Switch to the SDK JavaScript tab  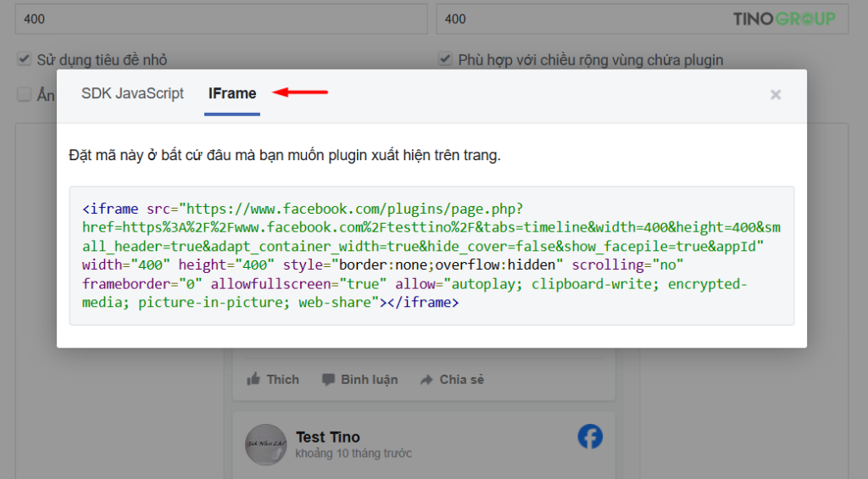[132, 93]
